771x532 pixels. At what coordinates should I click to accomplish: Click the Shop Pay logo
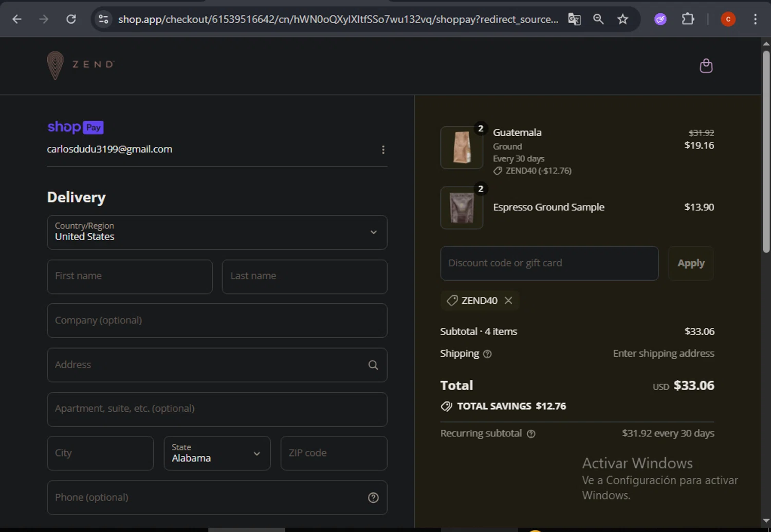[76, 127]
